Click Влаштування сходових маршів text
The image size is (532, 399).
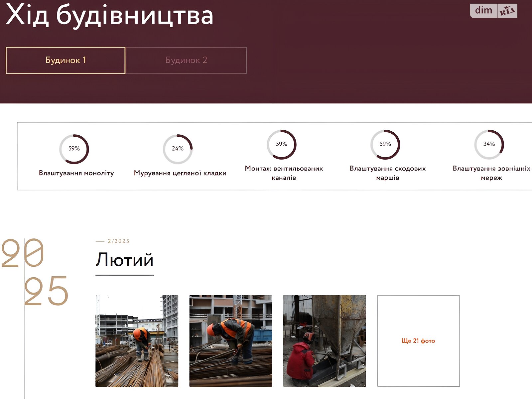click(387, 173)
